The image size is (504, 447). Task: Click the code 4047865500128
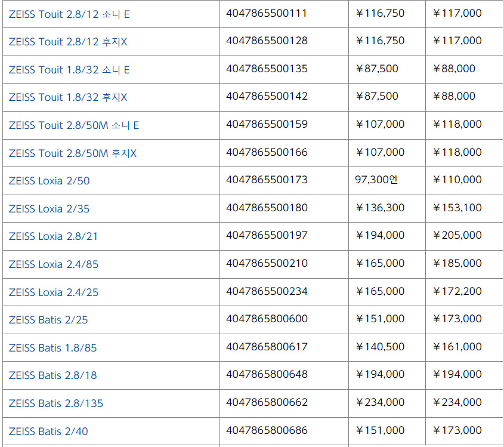click(267, 41)
